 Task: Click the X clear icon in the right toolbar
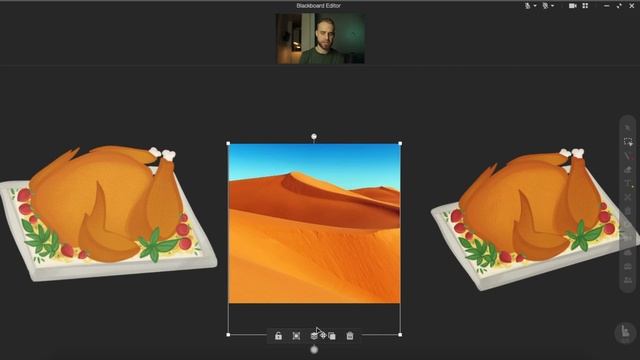[x=628, y=198]
